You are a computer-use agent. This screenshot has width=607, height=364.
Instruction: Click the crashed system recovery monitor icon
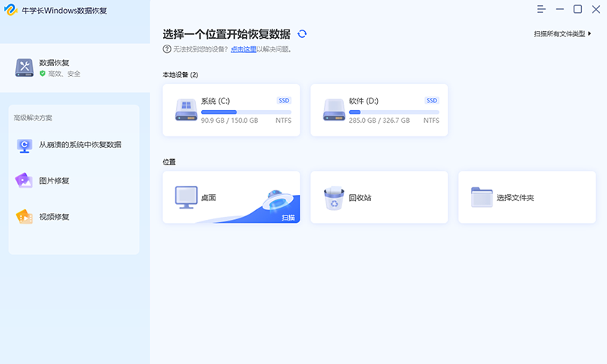click(24, 145)
